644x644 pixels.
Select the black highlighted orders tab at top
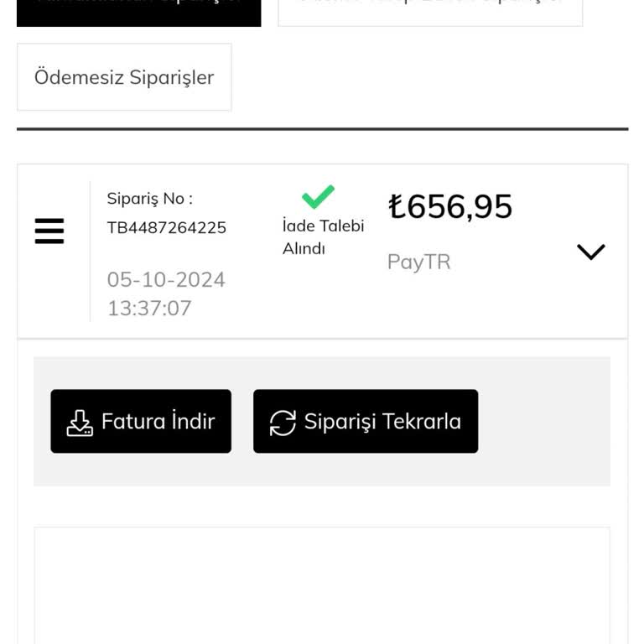[x=138, y=10]
